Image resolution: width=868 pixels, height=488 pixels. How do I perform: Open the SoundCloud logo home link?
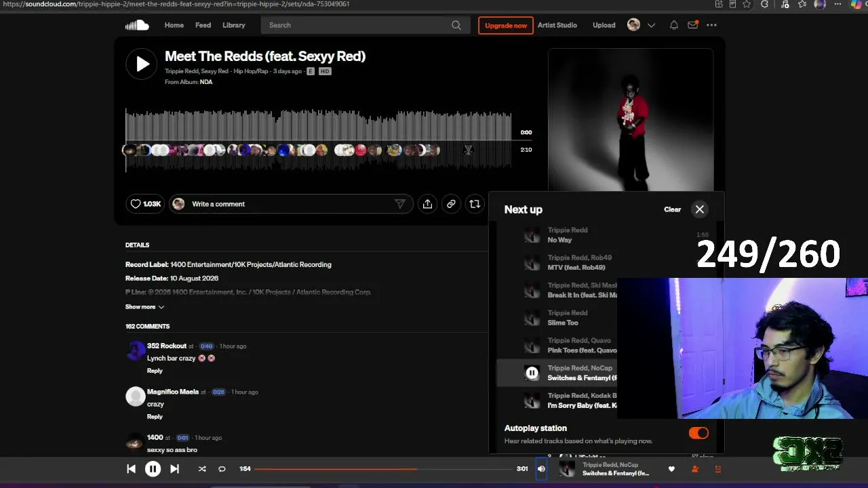click(x=136, y=25)
